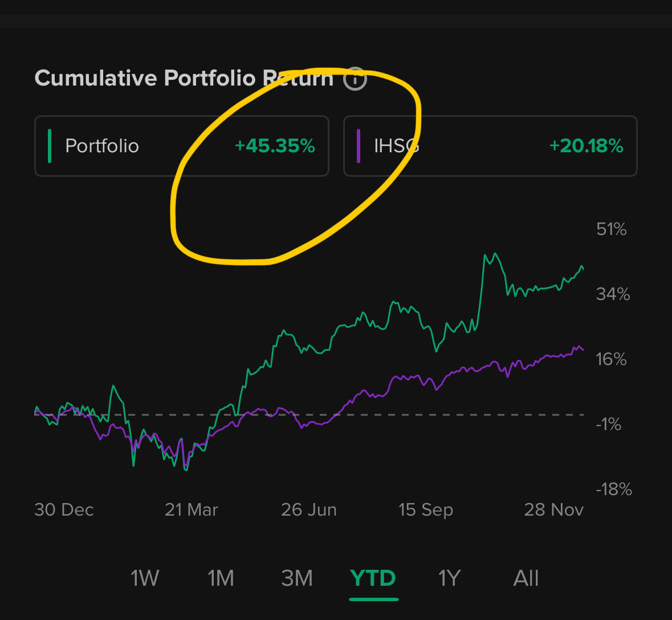The height and width of the screenshot is (620, 672).
Task: Select the 1W time range
Action: pyautogui.click(x=145, y=578)
